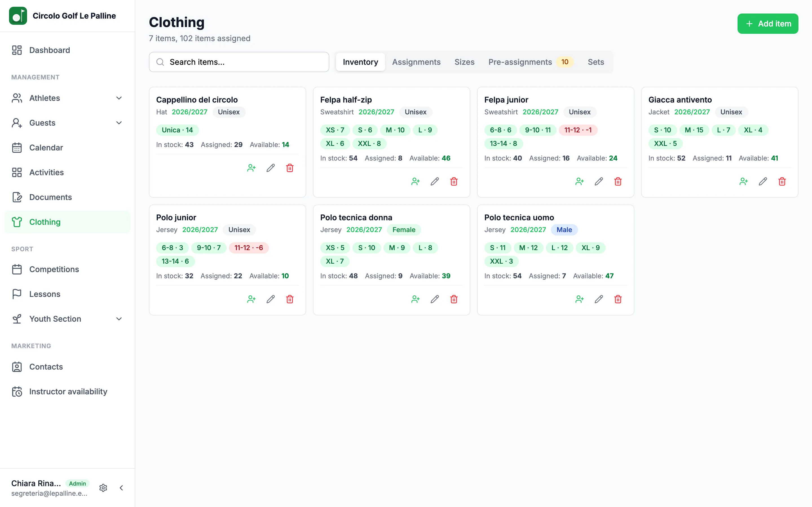
Task: Click the Add item button
Action: coord(768,24)
